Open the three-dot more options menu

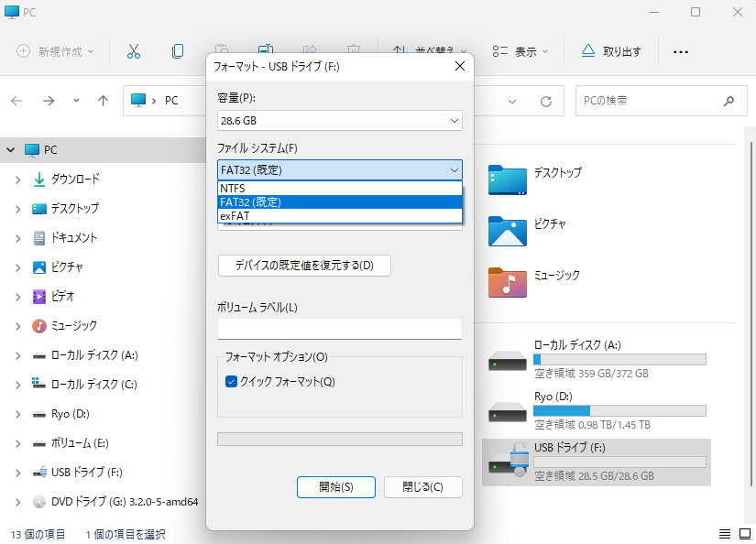pyautogui.click(x=680, y=52)
